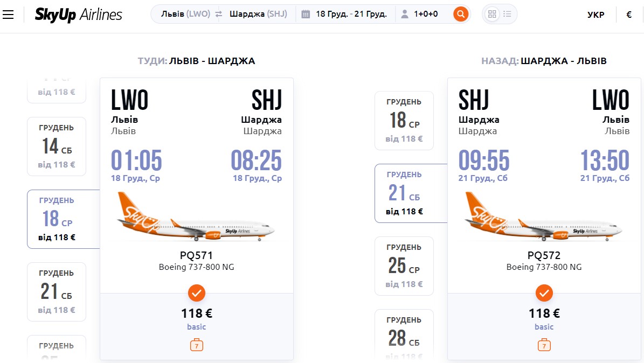
Task: Click the passenger count icon
Action: [x=405, y=15]
